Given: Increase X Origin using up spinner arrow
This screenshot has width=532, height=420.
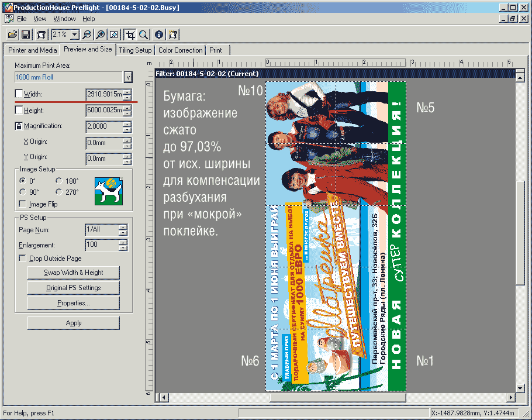Looking at the screenshot, I should (x=127, y=140).
